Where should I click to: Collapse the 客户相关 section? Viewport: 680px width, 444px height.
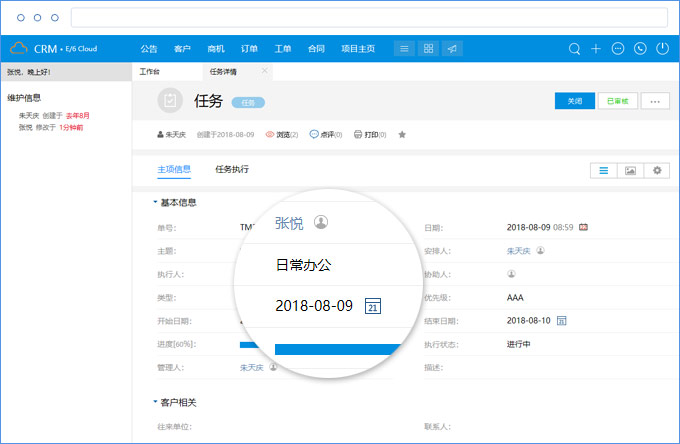(155, 402)
